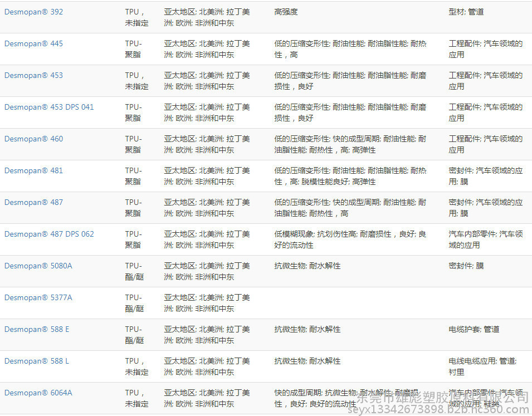The width and height of the screenshot is (532, 416).
Task: Open the Desmopan® 453 DPS 041 link
Action: point(49,107)
